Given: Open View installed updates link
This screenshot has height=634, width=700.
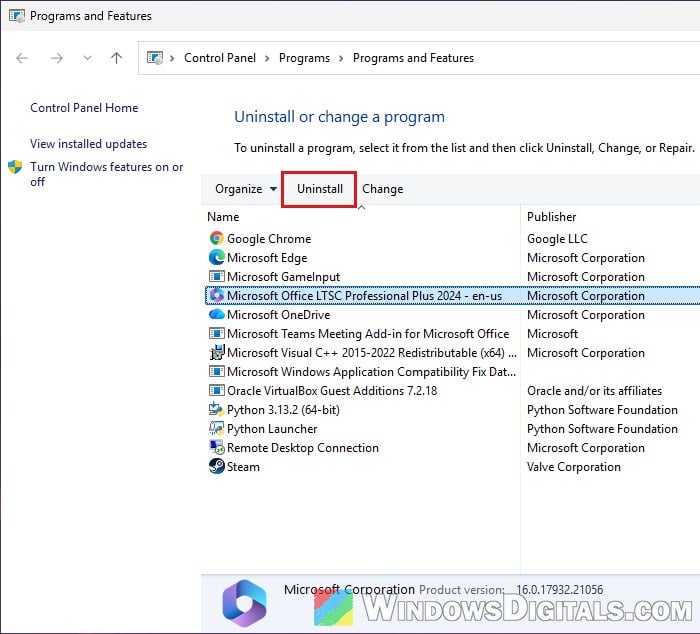Looking at the screenshot, I should point(88,144).
